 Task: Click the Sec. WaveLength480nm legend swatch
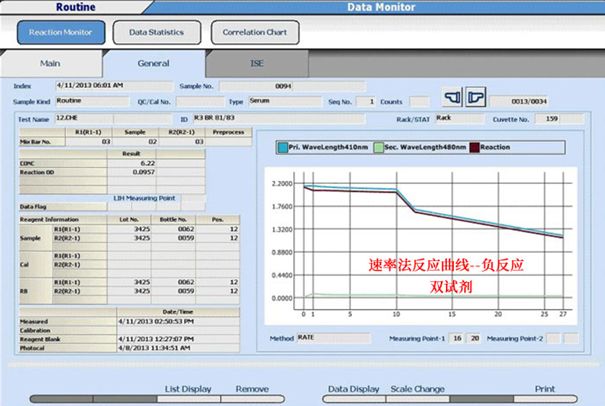pyautogui.click(x=379, y=147)
